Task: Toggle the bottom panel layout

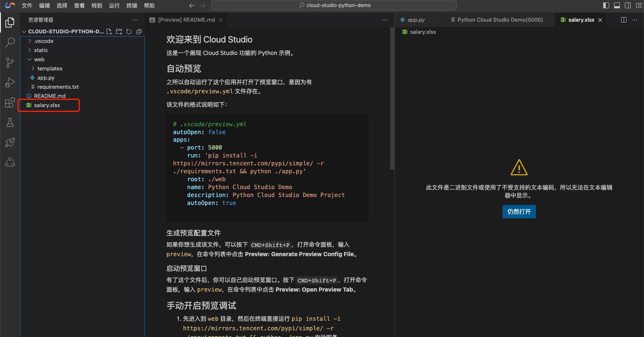Action: click(617, 5)
